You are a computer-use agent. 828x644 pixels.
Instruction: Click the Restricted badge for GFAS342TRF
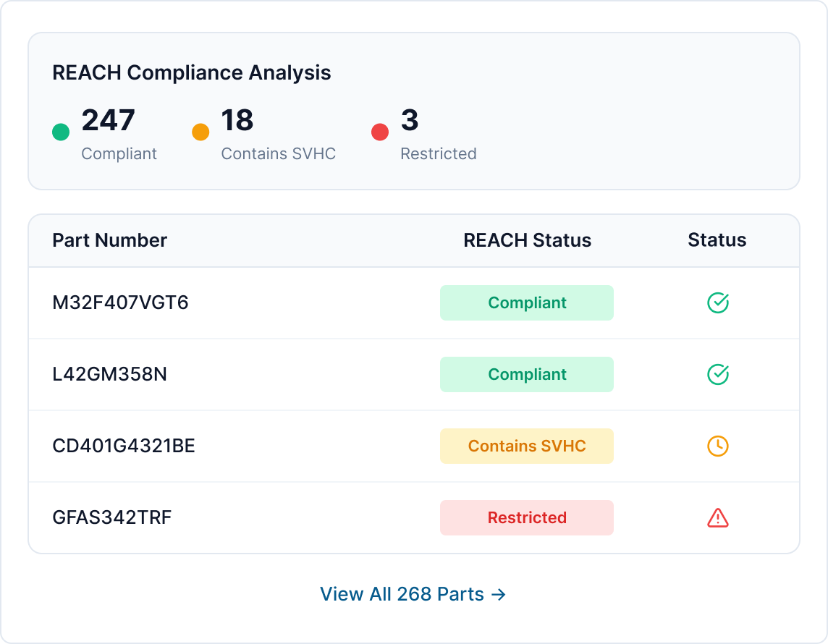pos(526,517)
